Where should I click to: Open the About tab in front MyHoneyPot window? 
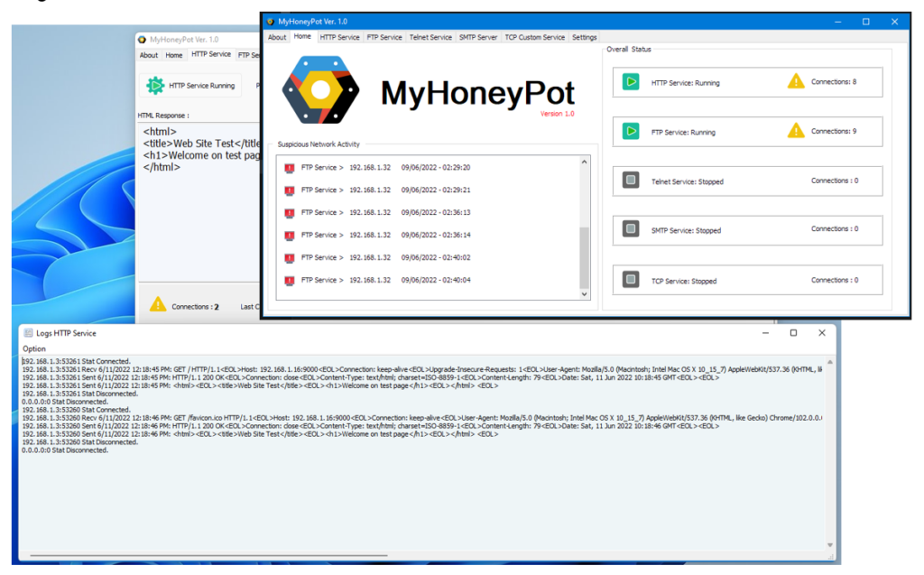point(277,37)
